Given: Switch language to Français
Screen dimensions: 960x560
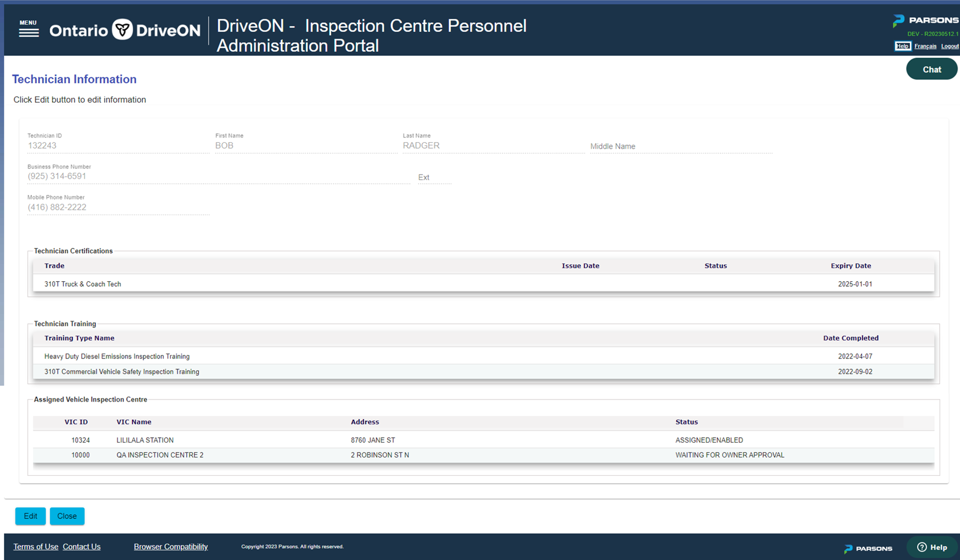Looking at the screenshot, I should (x=925, y=46).
